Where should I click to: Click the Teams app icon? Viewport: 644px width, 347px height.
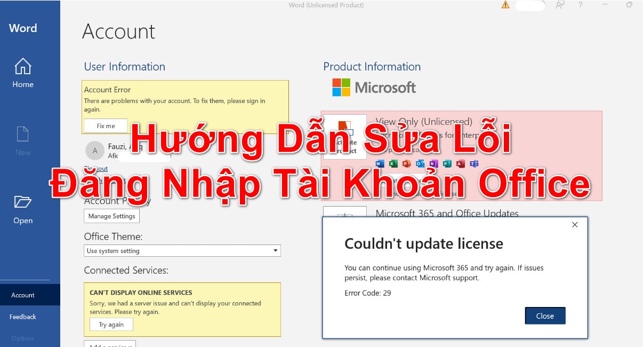[x=473, y=163]
